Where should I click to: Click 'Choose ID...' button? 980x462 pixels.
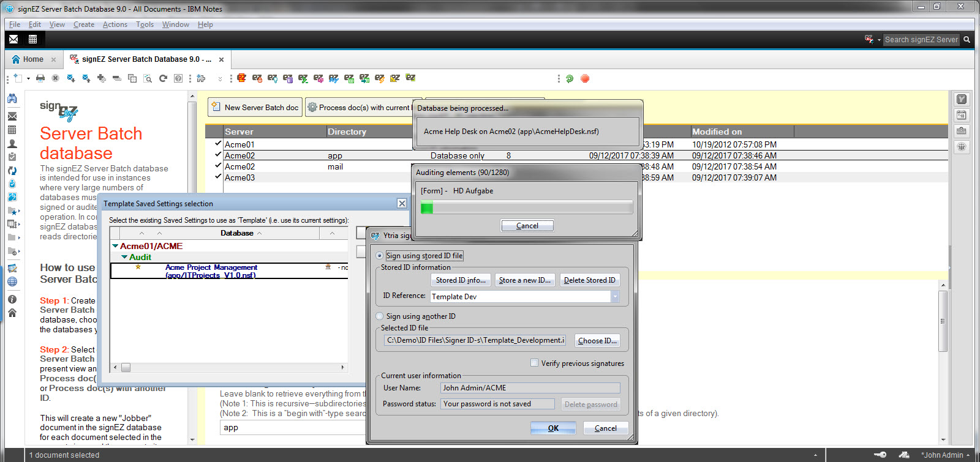point(597,341)
